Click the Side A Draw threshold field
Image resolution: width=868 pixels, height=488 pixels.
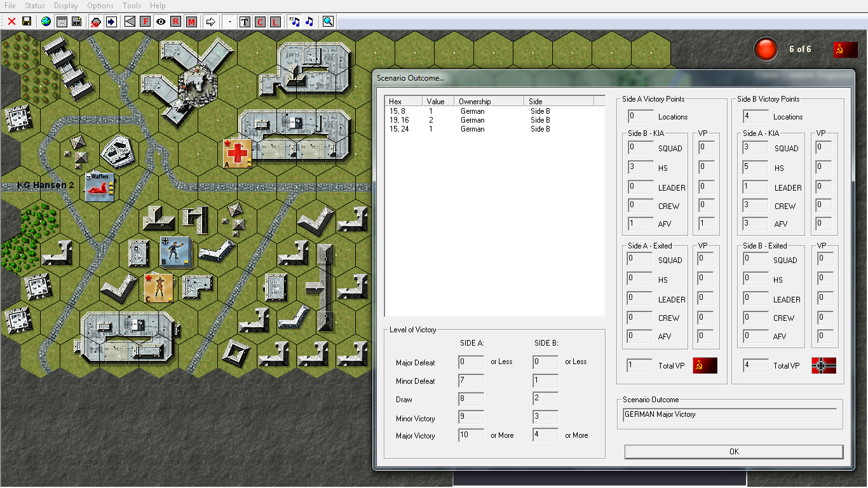pyautogui.click(x=471, y=400)
